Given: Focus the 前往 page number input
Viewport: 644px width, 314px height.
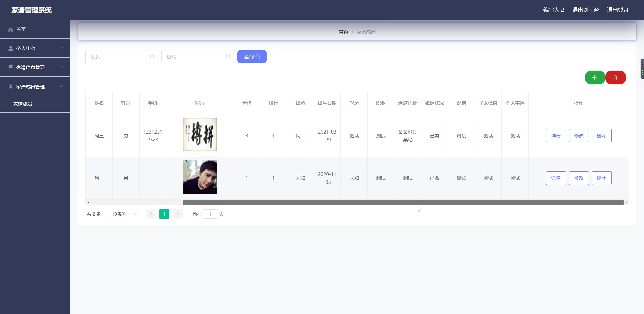Looking at the screenshot, I should pyautogui.click(x=210, y=214).
